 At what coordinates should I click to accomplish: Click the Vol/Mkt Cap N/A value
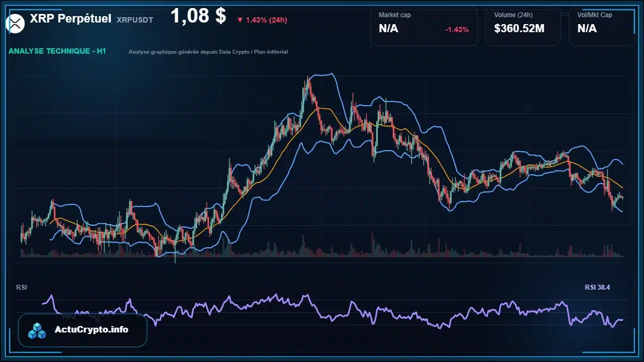click(x=587, y=29)
